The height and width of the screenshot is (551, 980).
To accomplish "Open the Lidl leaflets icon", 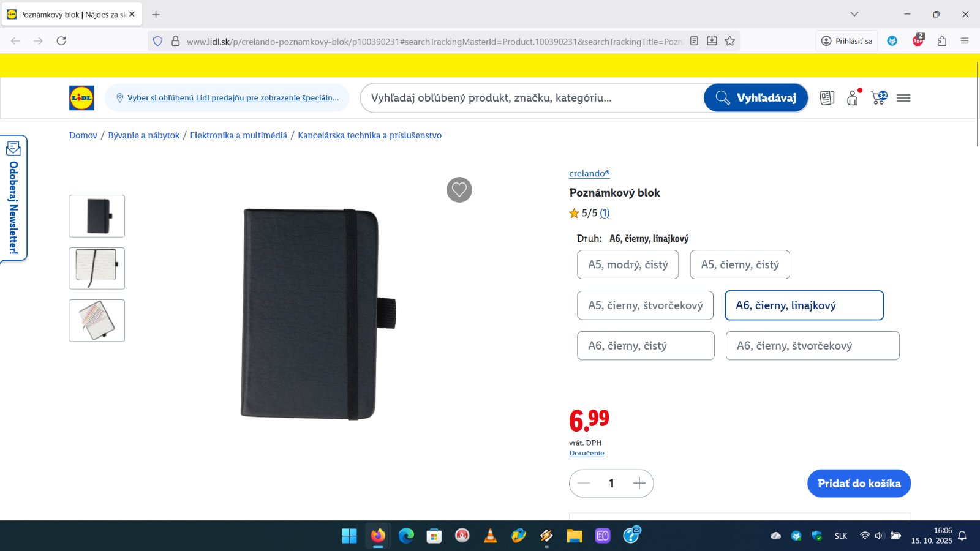I will 827,98.
